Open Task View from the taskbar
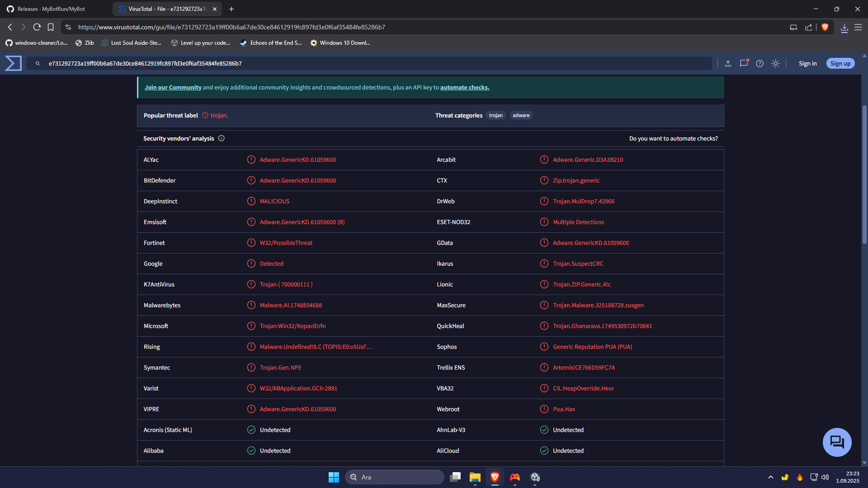 (455, 477)
